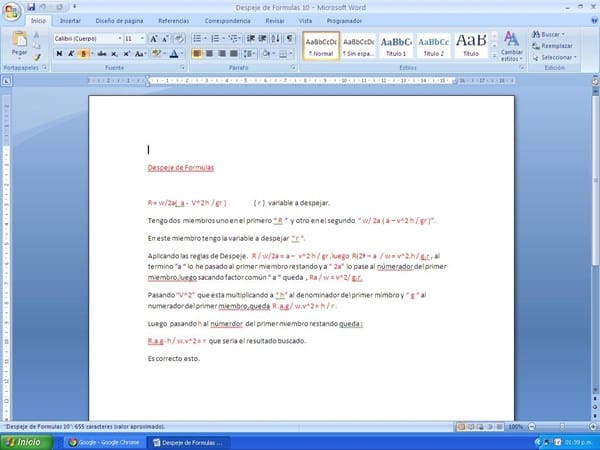
Task: Apply the Título 1 style
Action: point(396,46)
